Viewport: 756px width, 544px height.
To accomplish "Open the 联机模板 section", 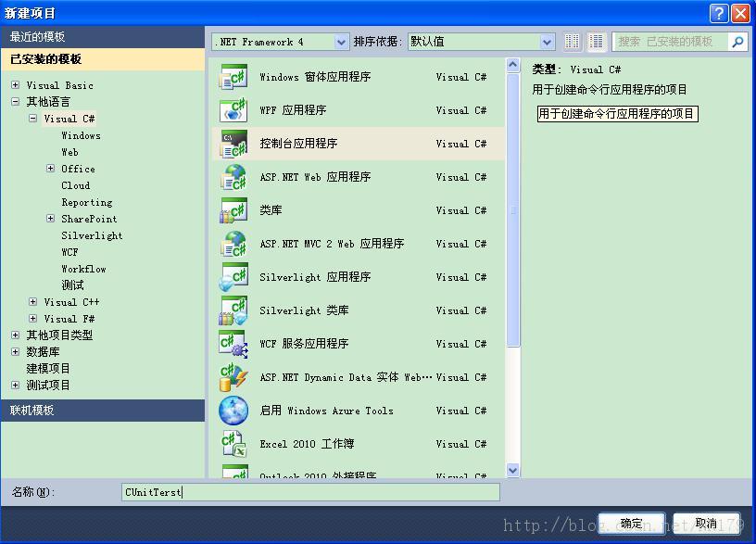I will point(102,411).
